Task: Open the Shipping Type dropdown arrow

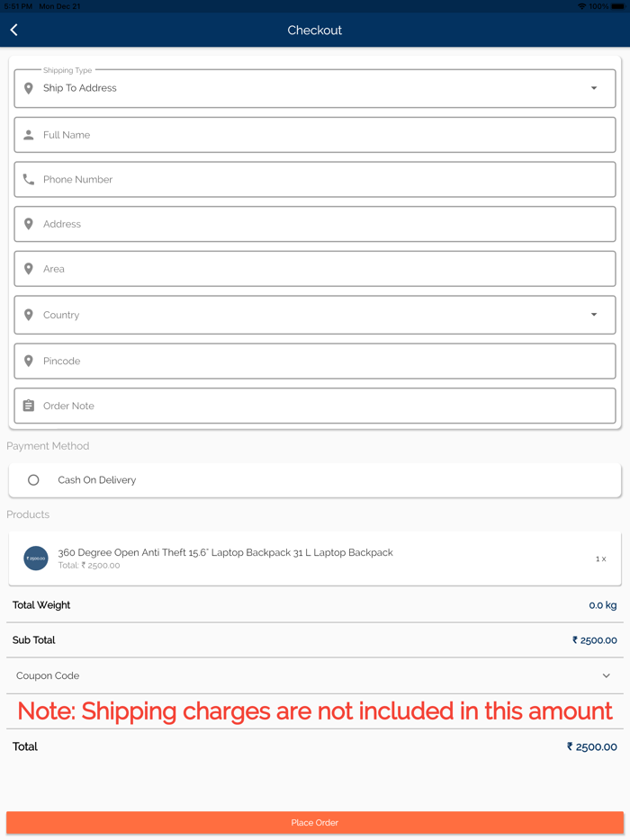Action: point(594,88)
